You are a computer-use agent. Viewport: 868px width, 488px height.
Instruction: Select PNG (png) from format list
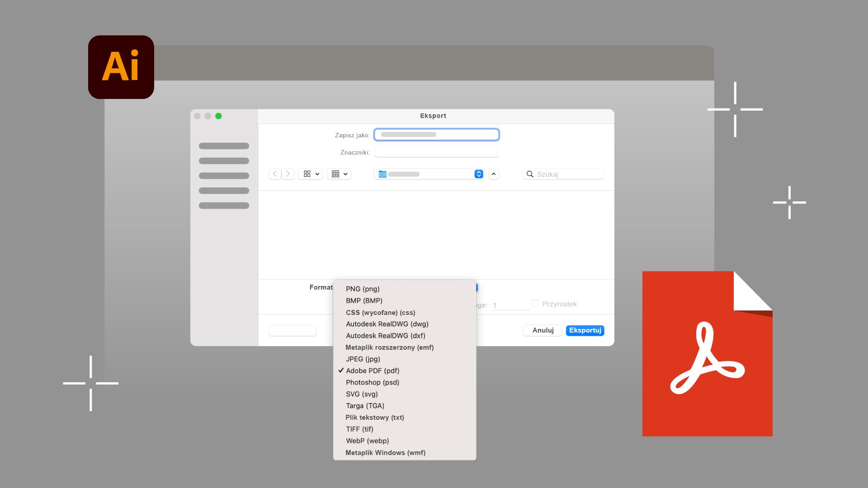[363, 288]
